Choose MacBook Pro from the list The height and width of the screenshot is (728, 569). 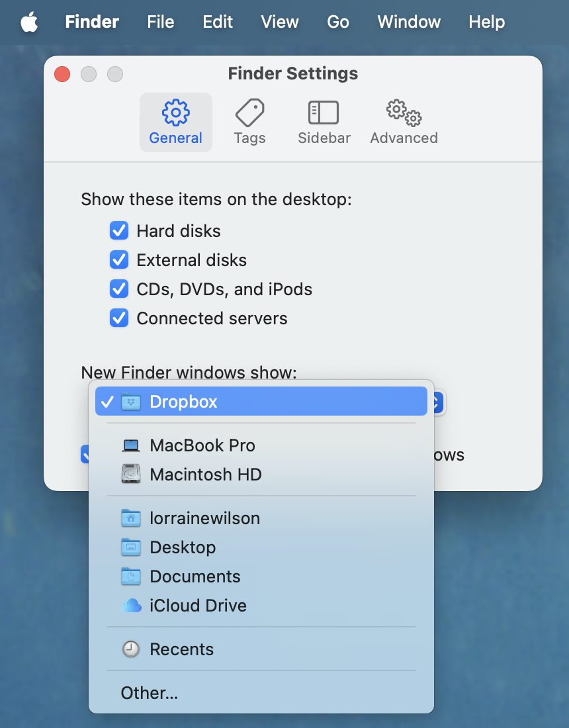pyautogui.click(x=261, y=445)
